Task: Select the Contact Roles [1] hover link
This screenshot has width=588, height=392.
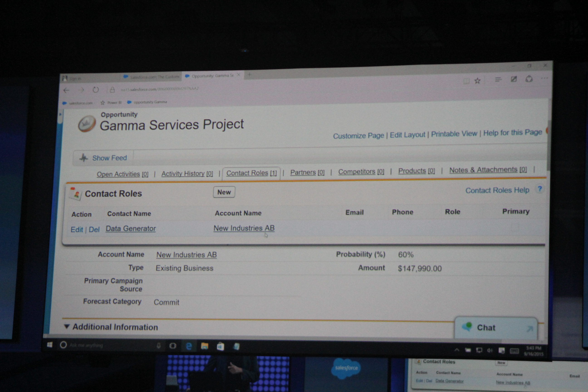Action: click(251, 173)
